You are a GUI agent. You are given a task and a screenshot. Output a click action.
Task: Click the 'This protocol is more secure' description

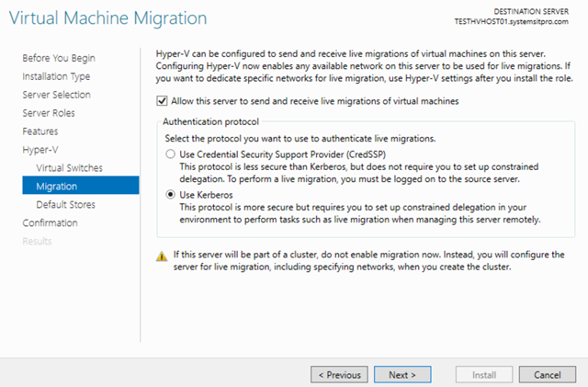(x=360, y=213)
